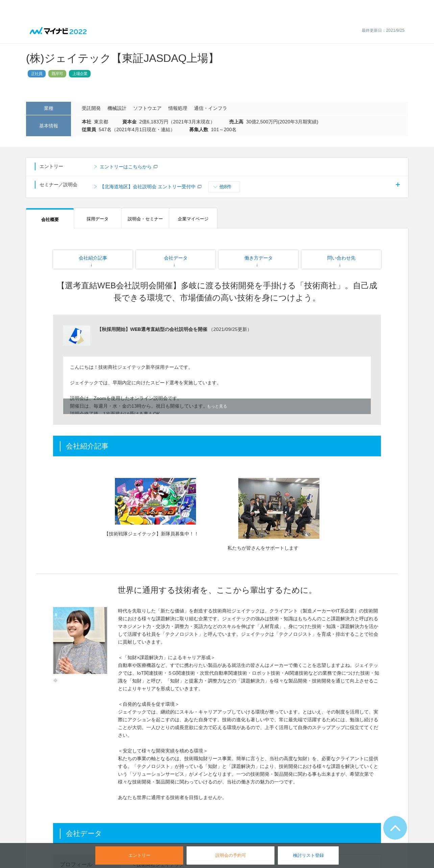Click the ソフトウエア industry label
Screen dimensions: 434x868
147,108
